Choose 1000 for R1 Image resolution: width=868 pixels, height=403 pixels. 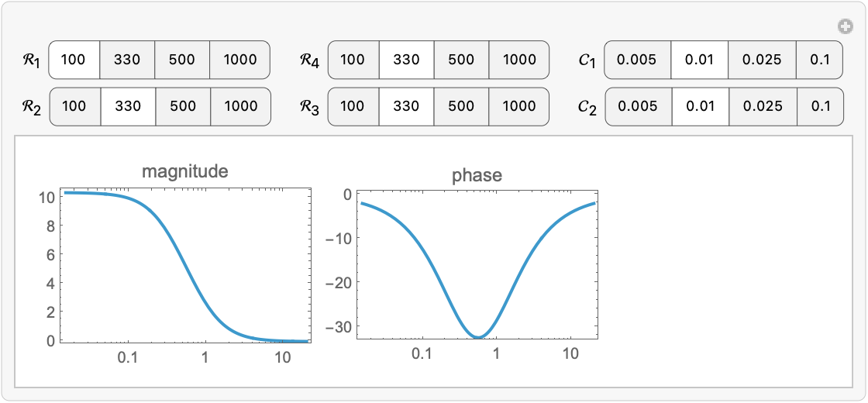tap(239, 60)
